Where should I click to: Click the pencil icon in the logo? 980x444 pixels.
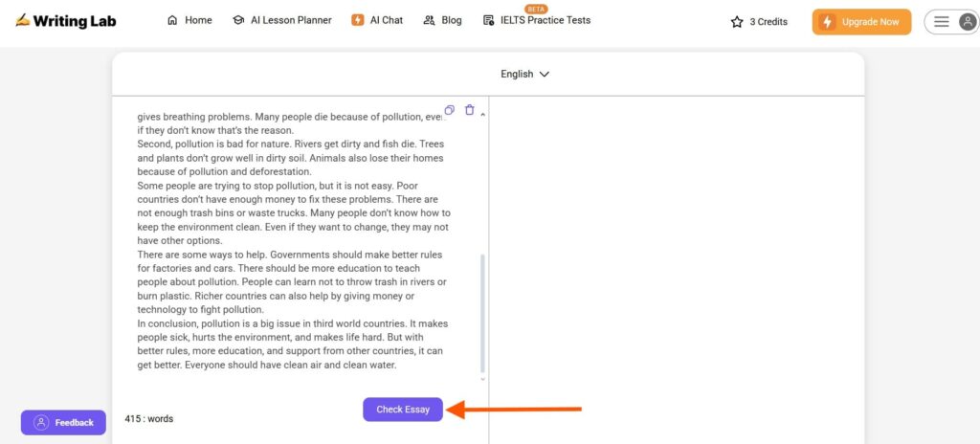(x=23, y=20)
